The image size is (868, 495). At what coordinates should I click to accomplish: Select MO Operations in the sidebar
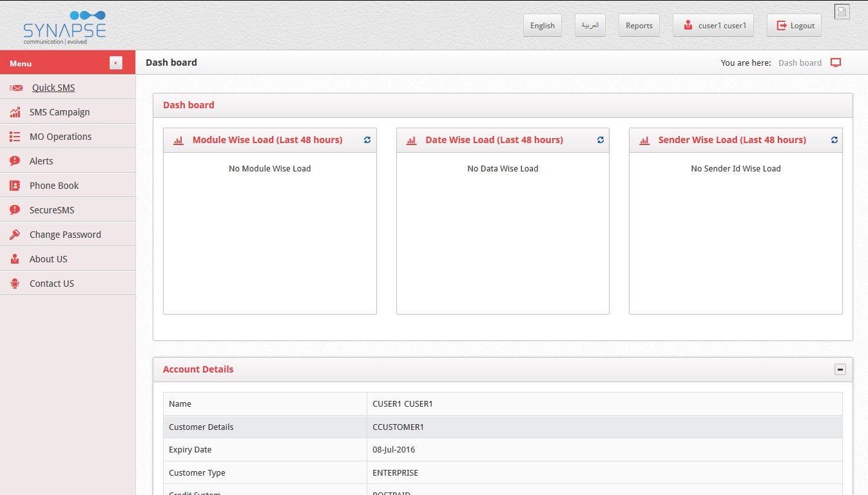61,137
